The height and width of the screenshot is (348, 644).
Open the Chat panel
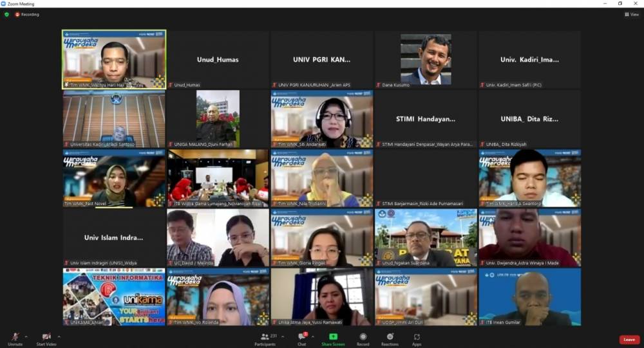[x=301, y=338]
